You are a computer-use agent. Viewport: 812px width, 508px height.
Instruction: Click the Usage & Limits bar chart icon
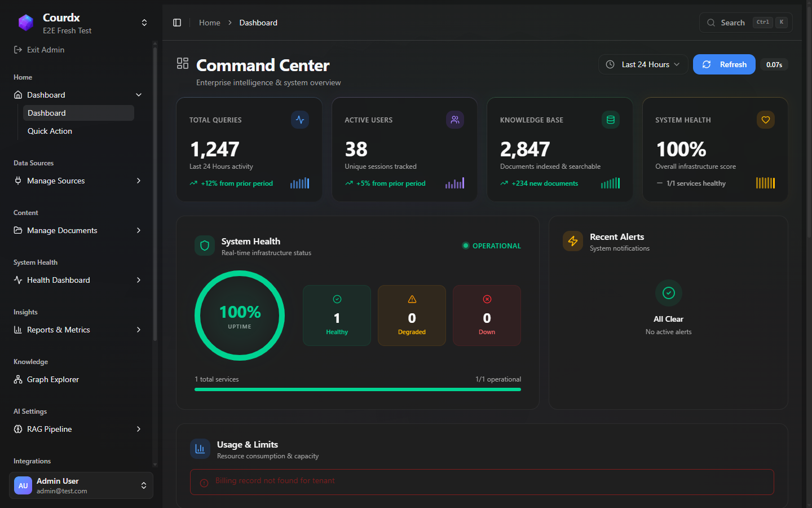point(200,448)
